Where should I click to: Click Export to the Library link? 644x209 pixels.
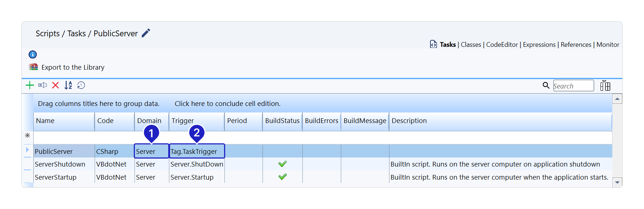[73, 67]
